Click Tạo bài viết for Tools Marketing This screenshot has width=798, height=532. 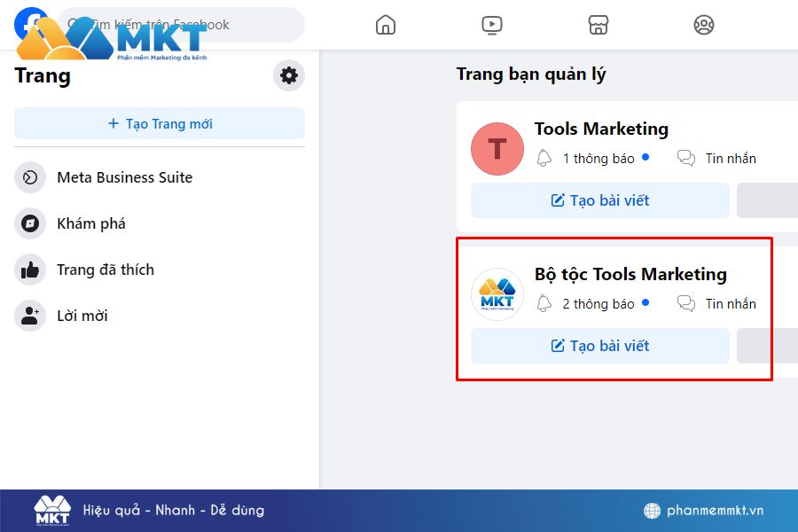[x=600, y=200]
